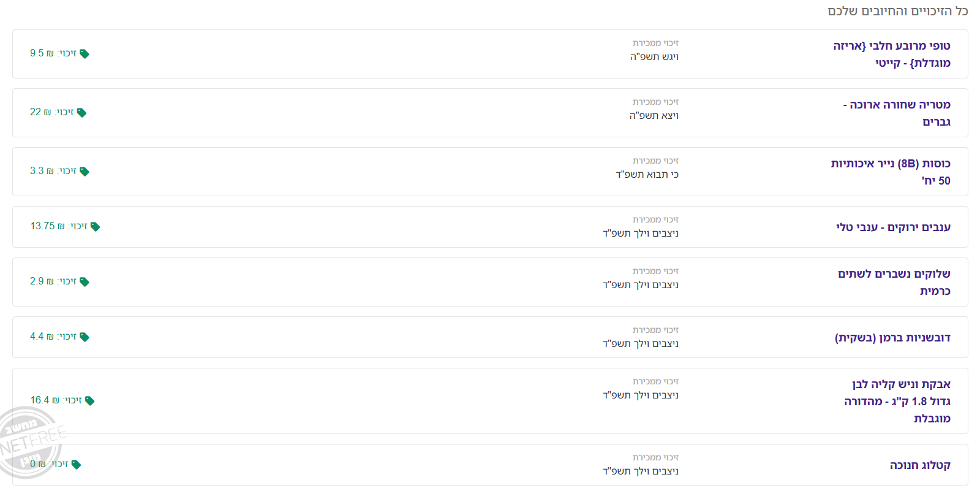Image resolution: width=980 pixels, height=488 pixels.
Task: Open דובשניות ברמן (בשקית) product link
Action: coord(892,337)
